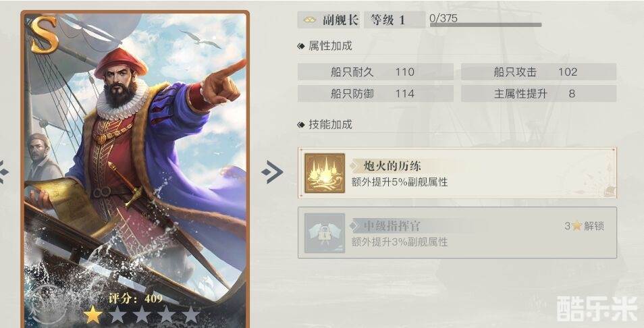Click the 船只攻击 102 attribute row
This screenshot has height=328, width=644.
click(x=539, y=72)
